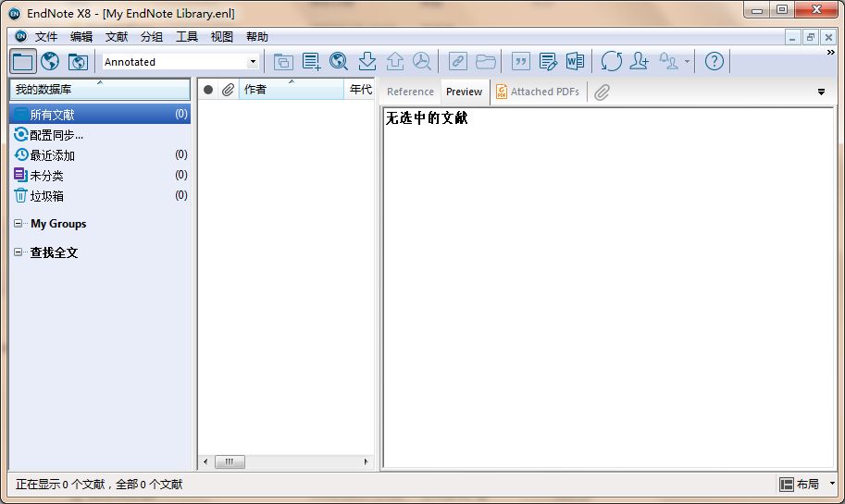Expand toolbar overflow chevrons
Screen dimensions: 845x504
[830, 52]
